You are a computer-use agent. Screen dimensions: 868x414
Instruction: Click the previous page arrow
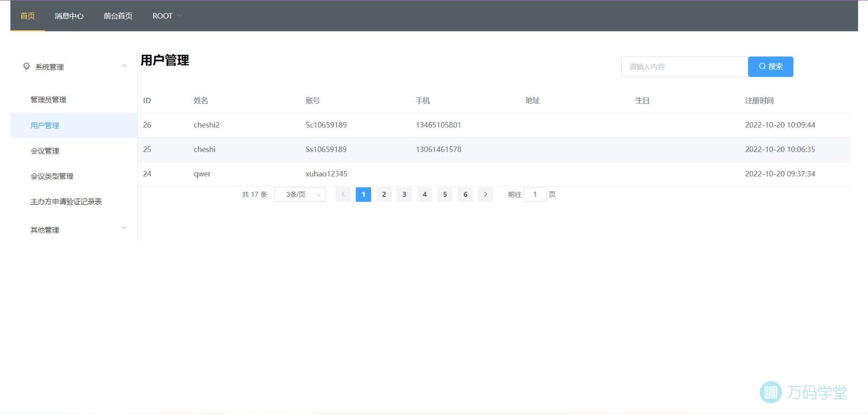pos(343,194)
